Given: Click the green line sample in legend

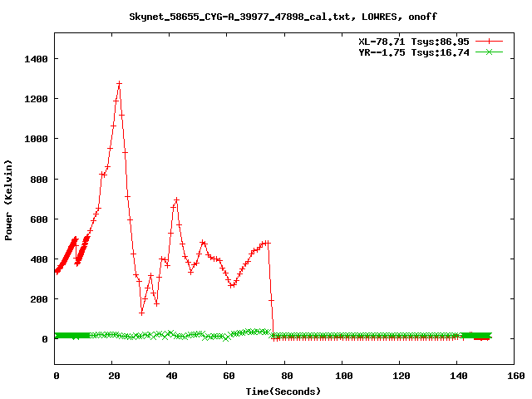Looking at the screenshot, I should point(489,52).
